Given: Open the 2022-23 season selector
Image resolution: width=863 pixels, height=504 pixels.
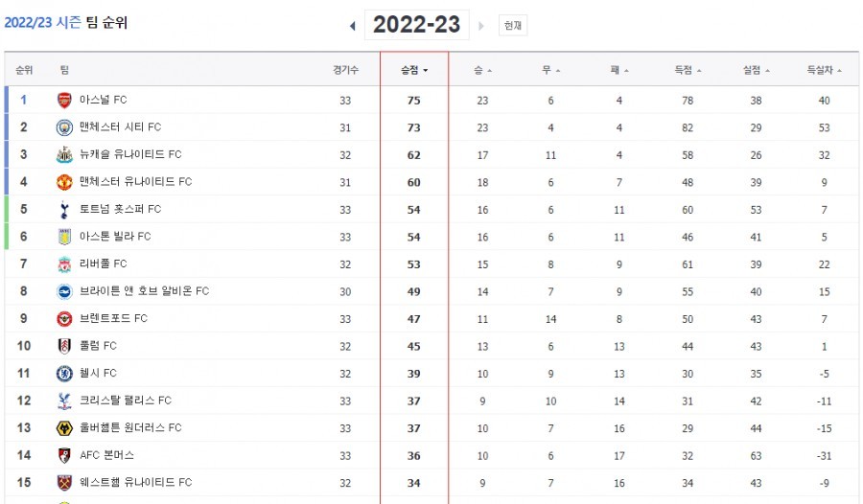Looking at the screenshot, I should pyautogui.click(x=416, y=25).
